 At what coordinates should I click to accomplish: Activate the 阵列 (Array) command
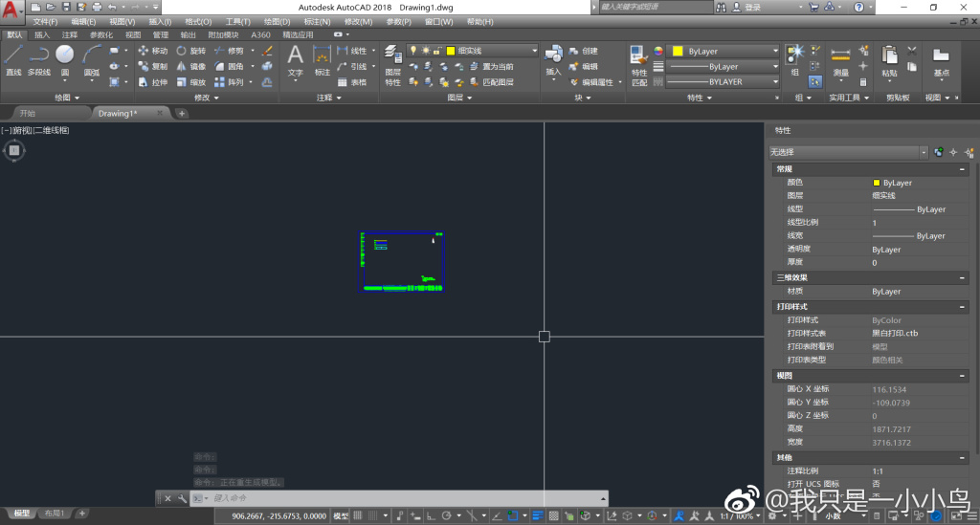click(x=229, y=82)
